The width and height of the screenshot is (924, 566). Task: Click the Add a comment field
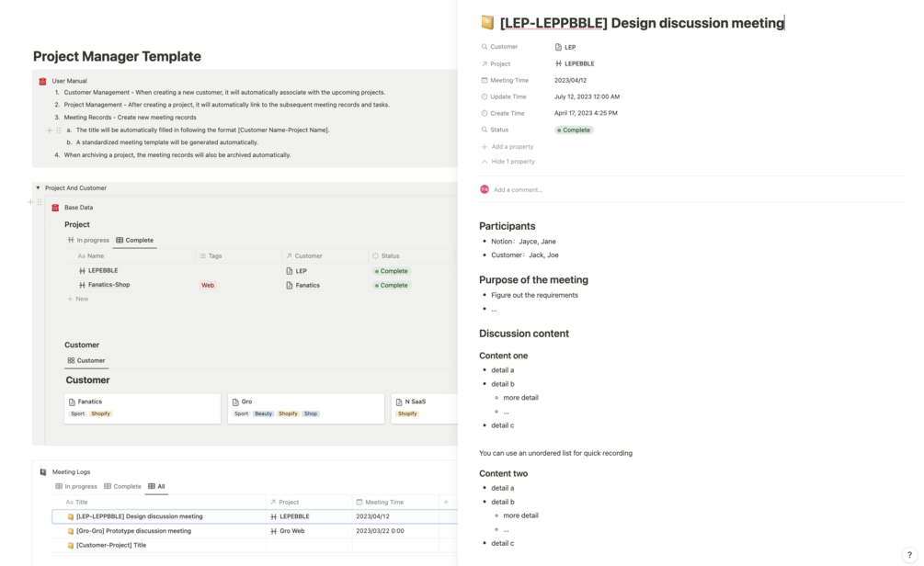(x=519, y=190)
